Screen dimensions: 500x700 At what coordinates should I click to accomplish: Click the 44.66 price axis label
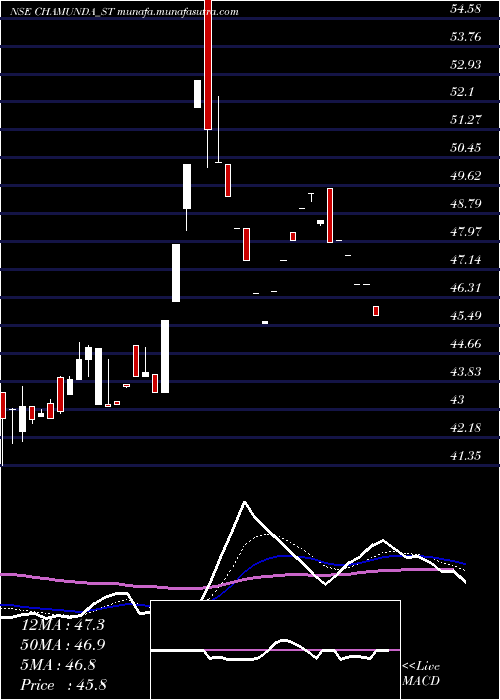click(x=466, y=344)
